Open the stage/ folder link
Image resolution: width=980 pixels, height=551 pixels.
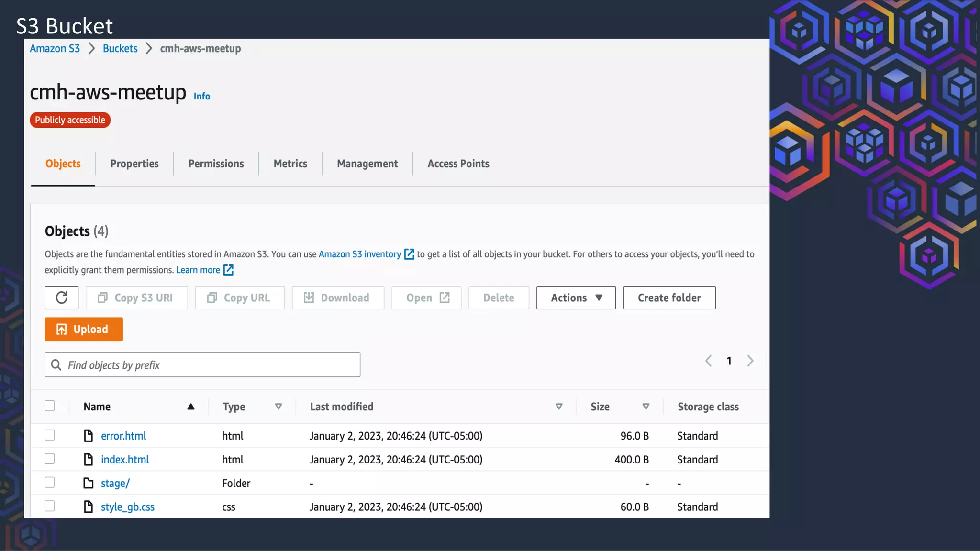click(x=115, y=483)
